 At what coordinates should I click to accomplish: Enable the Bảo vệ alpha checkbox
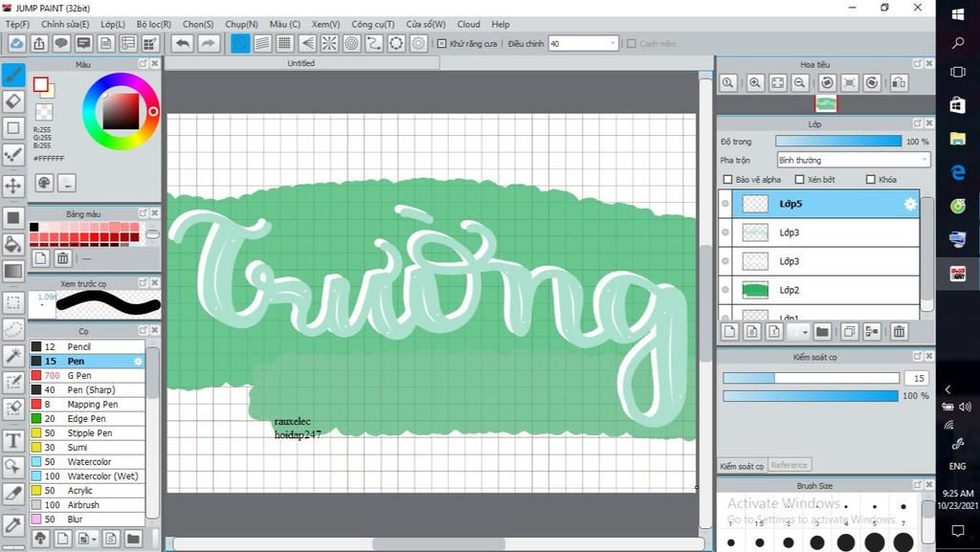click(x=727, y=180)
